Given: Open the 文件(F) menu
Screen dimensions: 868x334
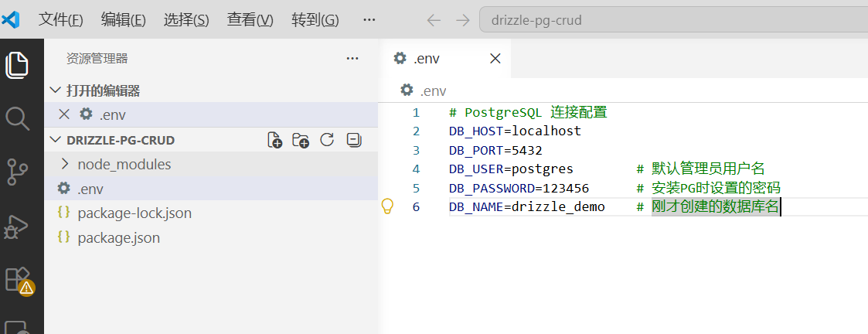Looking at the screenshot, I should pos(60,20).
